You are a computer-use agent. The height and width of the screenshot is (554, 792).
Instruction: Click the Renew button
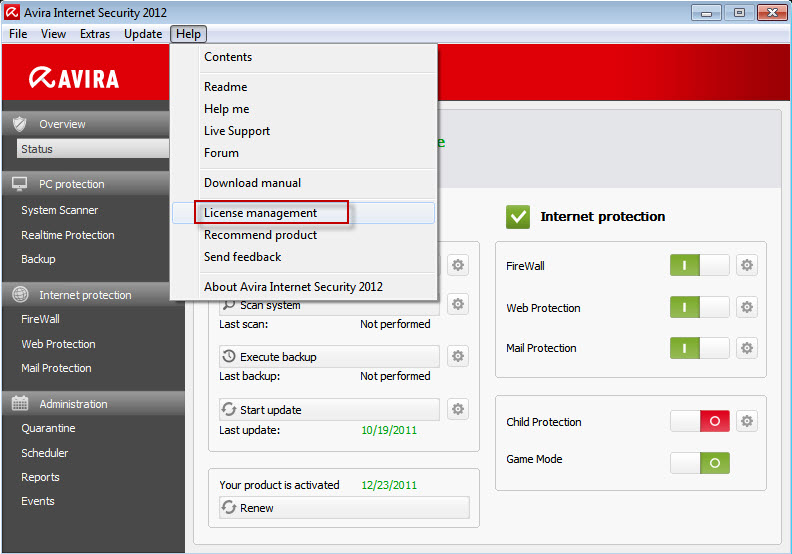(344, 508)
